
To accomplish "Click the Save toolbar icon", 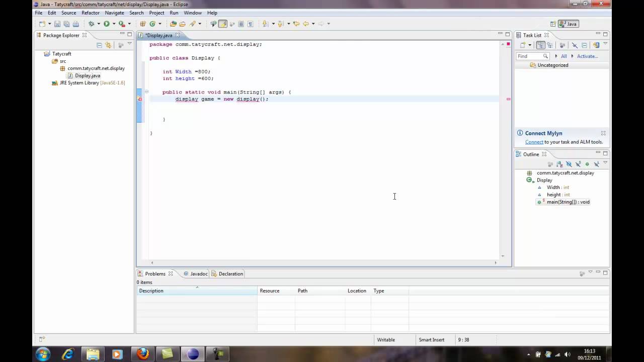I will click(x=57, y=24).
